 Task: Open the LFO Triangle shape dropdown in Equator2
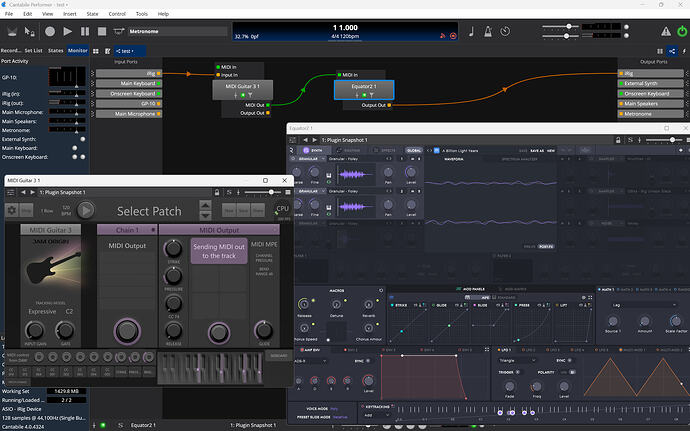(x=516, y=361)
